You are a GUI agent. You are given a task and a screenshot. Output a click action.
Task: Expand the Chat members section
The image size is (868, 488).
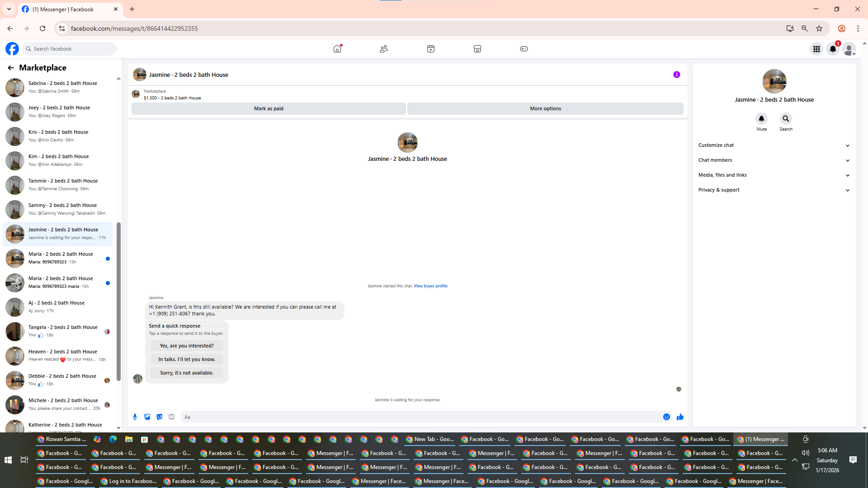[774, 160]
